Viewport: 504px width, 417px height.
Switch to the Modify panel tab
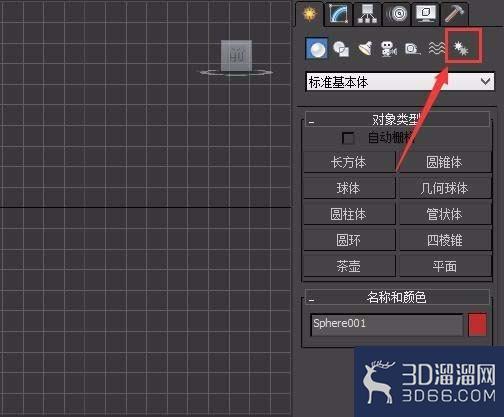coord(340,14)
